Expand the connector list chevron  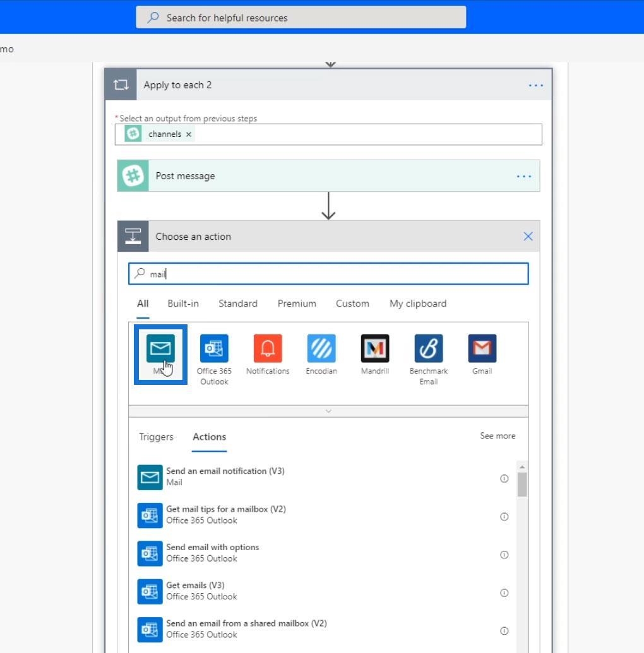(328, 411)
